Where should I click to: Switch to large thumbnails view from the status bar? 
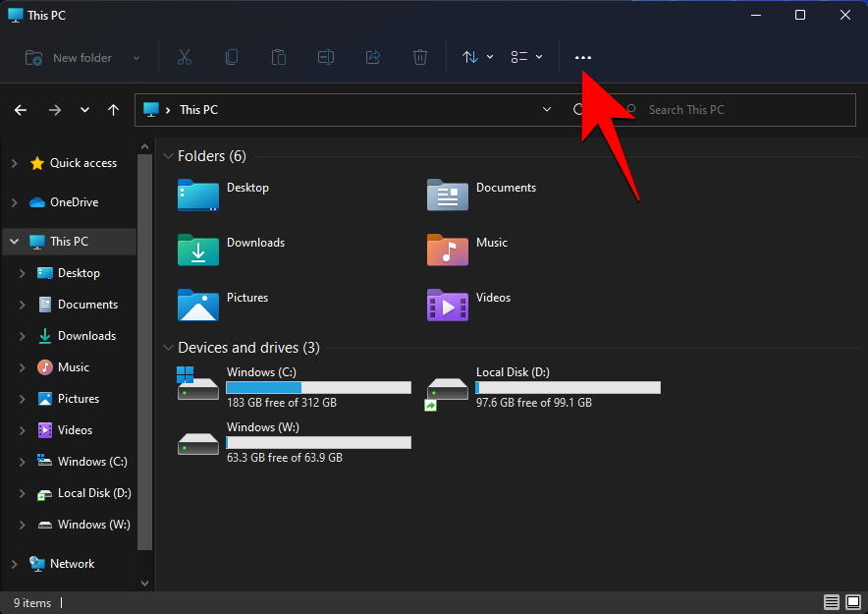point(852,601)
